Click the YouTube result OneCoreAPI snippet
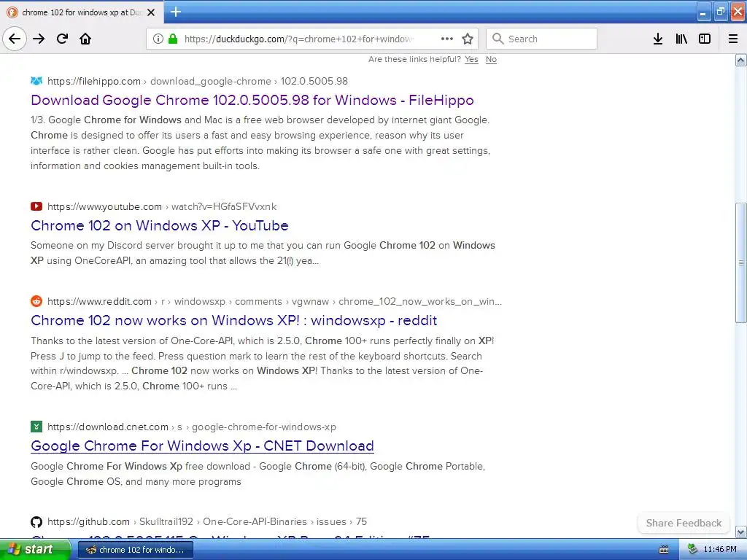This screenshot has width=747, height=560. tap(263, 253)
